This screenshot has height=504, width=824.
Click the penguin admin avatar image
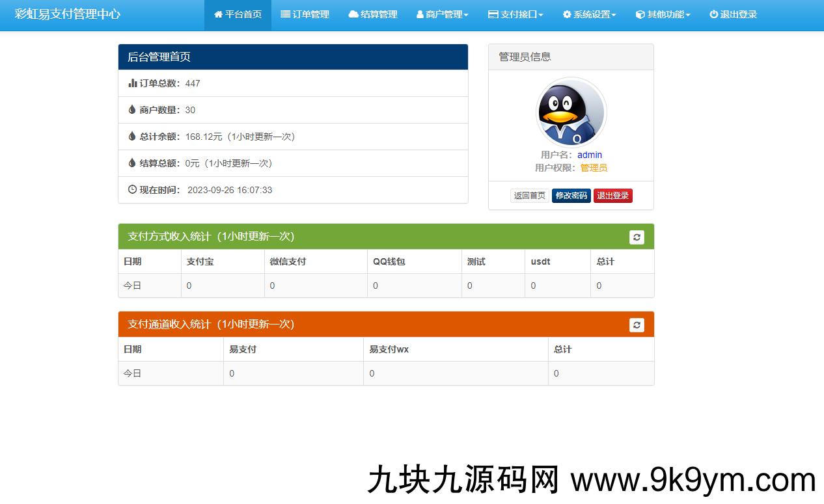coord(571,113)
